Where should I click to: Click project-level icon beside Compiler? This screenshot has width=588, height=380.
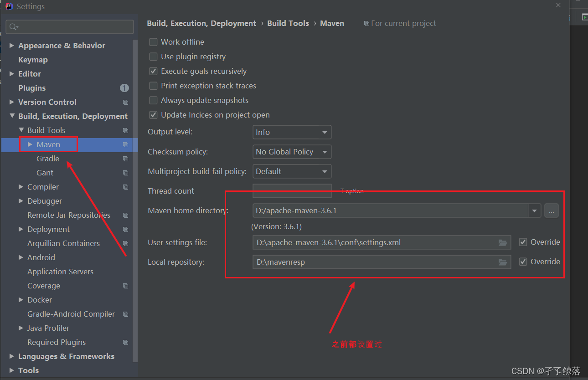coord(126,187)
